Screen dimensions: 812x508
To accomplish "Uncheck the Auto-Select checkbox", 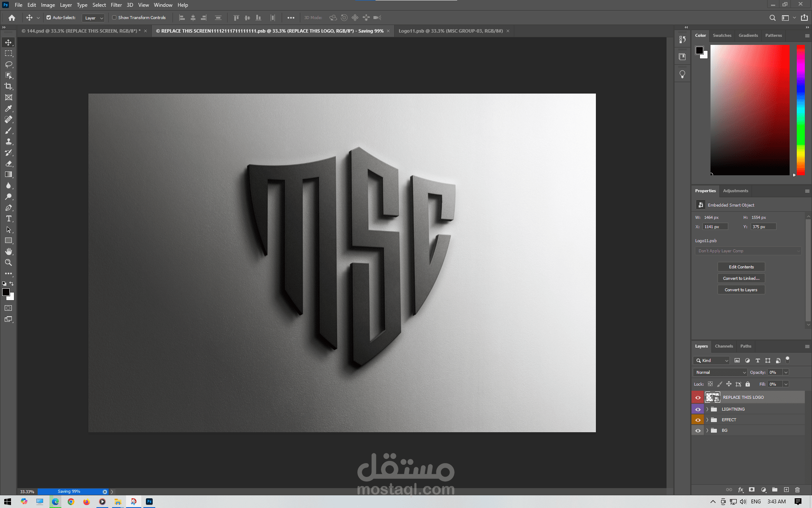I will (x=49, y=17).
